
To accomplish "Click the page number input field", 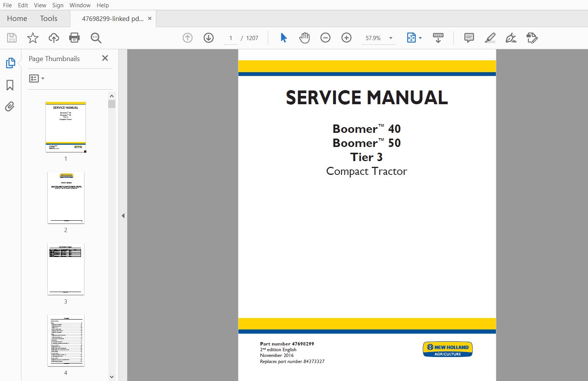I will coord(231,38).
